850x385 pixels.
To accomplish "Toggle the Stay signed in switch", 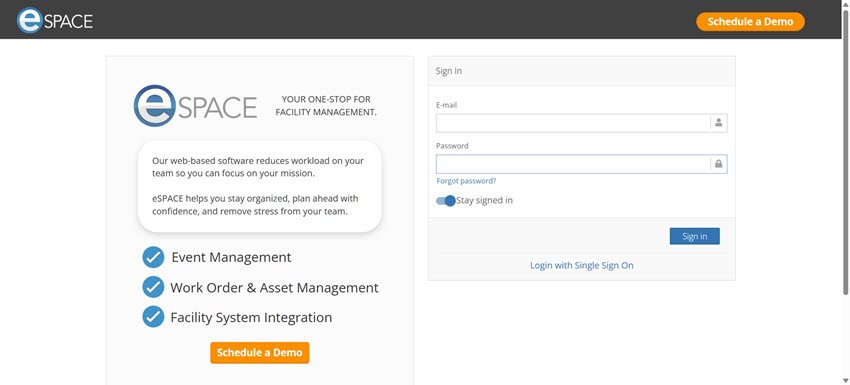I will tap(446, 201).
